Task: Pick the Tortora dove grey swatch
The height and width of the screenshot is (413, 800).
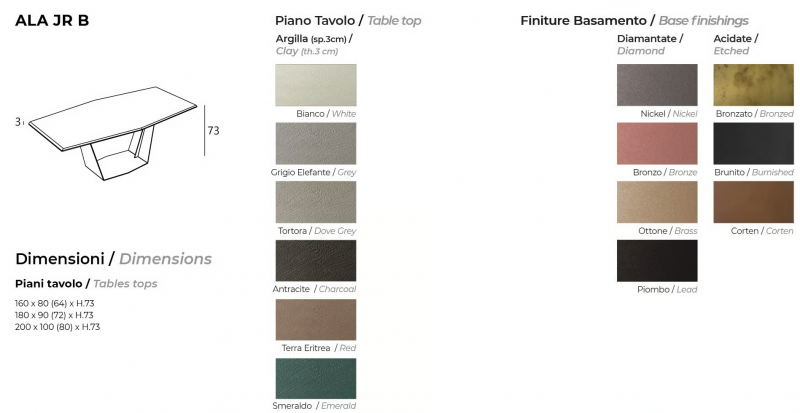Action: click(316, 202)
